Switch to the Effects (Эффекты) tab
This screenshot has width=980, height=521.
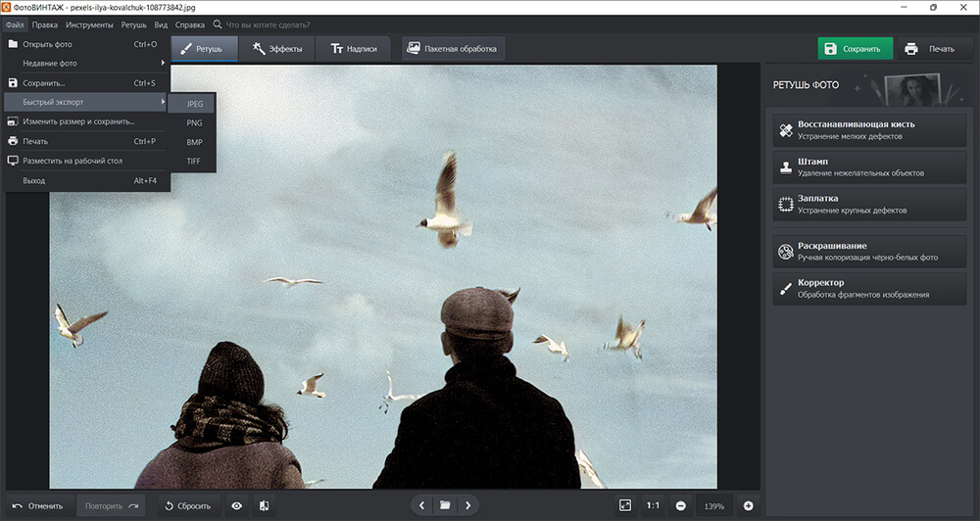click(277, 49)
